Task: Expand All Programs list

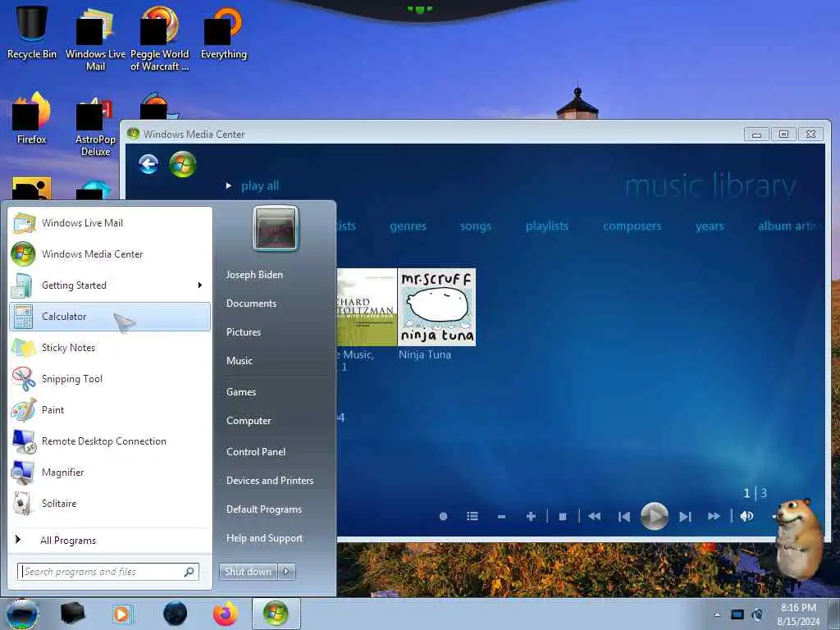Action: point(110,540)
